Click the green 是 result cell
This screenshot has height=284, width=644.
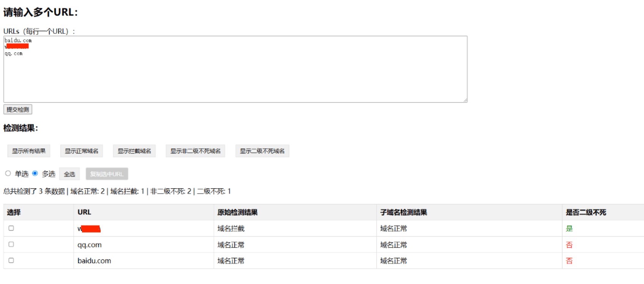(569, 229)
